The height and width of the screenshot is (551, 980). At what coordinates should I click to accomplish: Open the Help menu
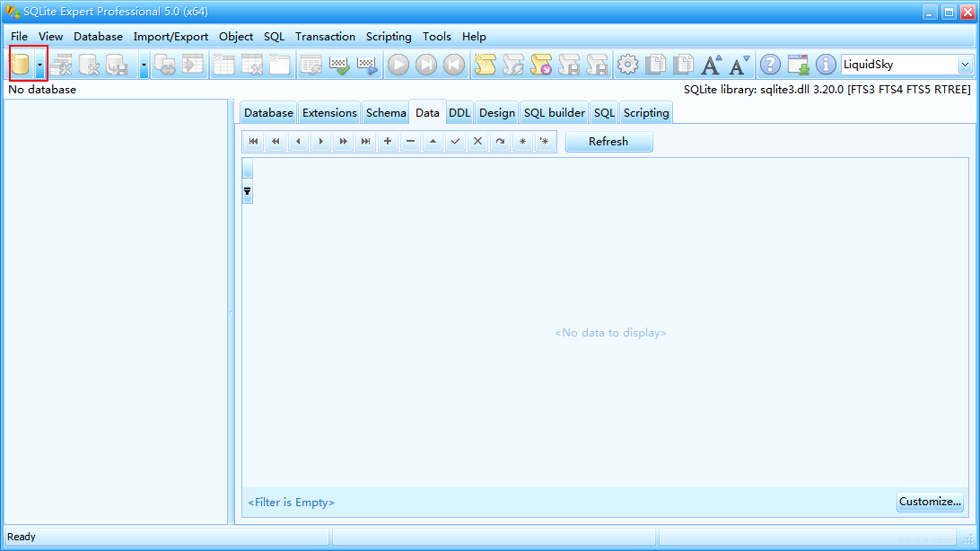475,37
